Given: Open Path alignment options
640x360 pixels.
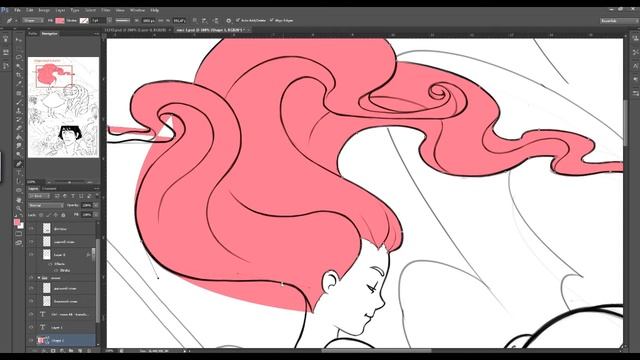Looking at the screenshot, I should [204, 20].
